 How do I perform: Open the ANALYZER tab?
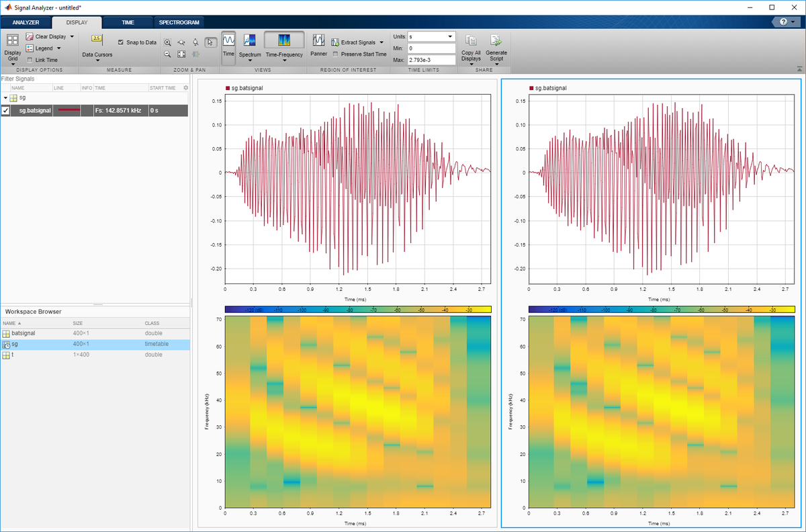(x=26, y=22)
